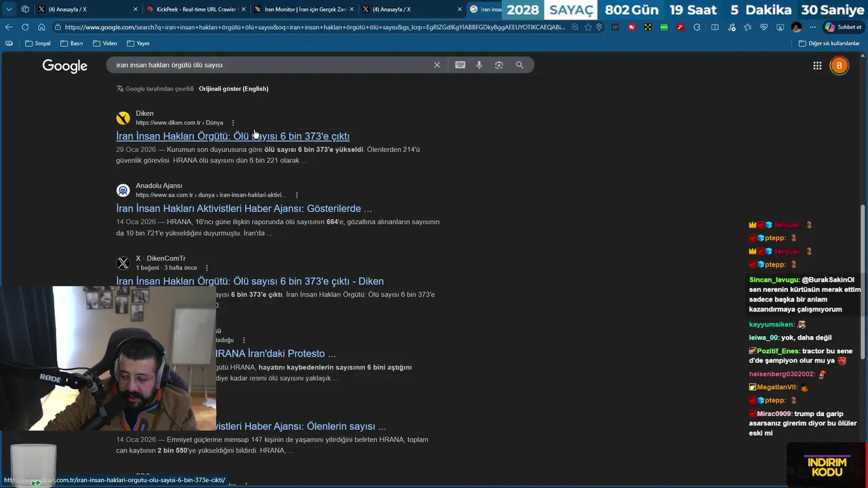Take a screenshot with the capture icon
Viewport: 868px width, 488px height.
780,27
